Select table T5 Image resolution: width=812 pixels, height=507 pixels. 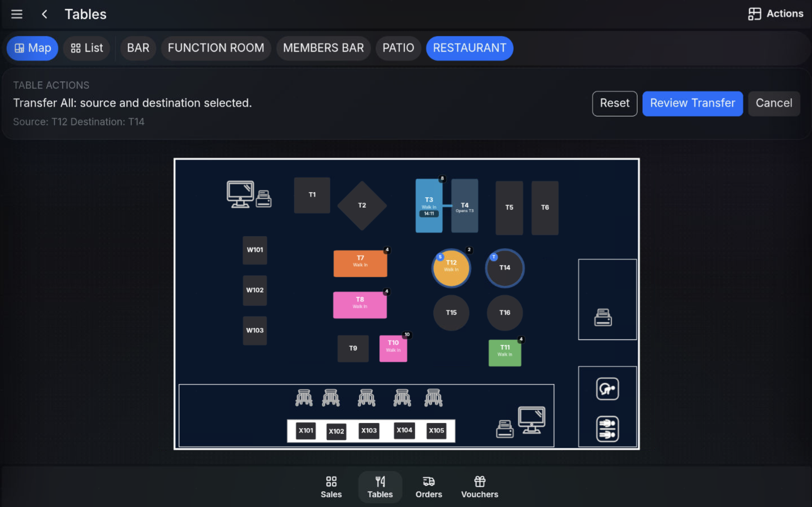[x=509, y=208]
